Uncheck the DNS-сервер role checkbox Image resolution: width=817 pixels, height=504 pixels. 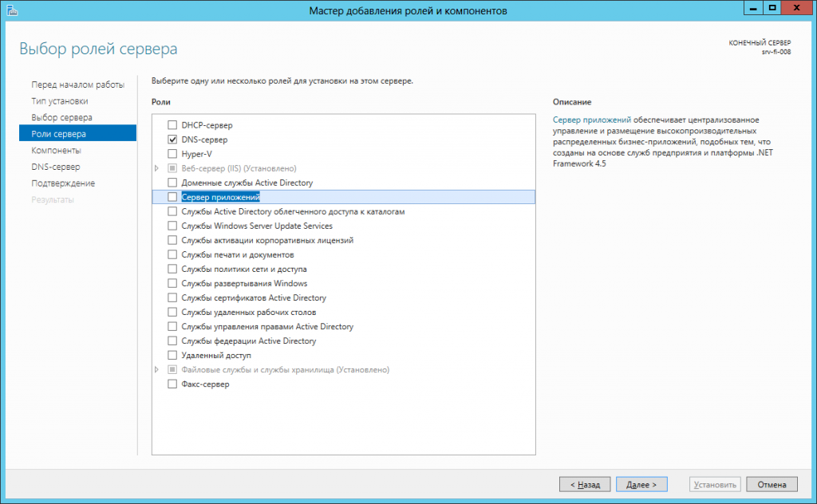pyautogui.click(x=172, y=140)
